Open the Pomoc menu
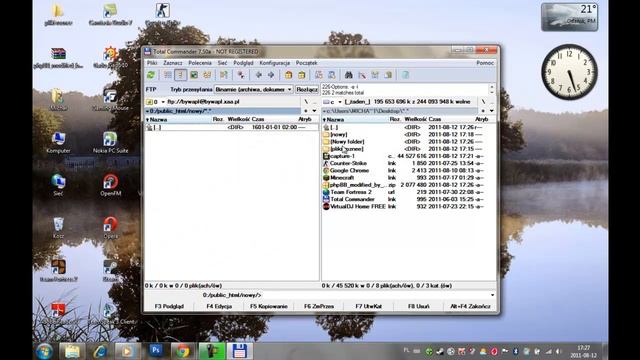This screenshot has width=640, height=360. (485, 63)
